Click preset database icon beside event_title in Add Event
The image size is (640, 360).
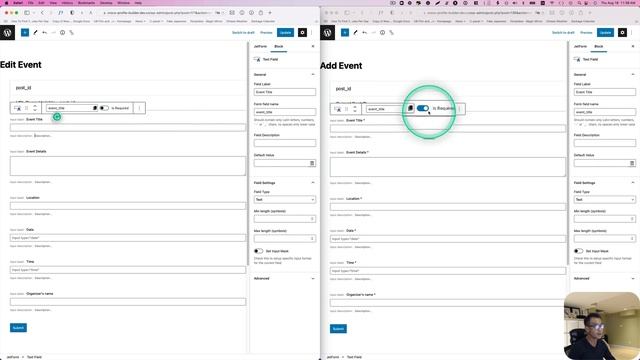pyautogui.click(x=410, y=108)
